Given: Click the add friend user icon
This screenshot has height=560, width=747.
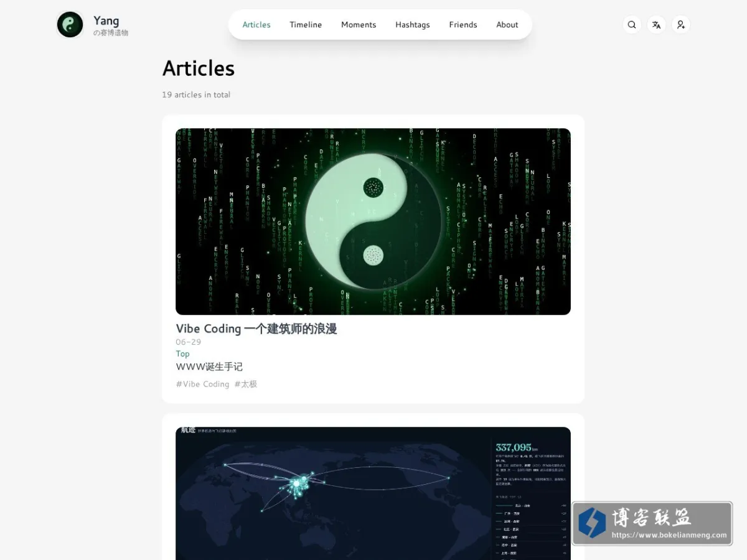Looking at the screenshot, I should [681, 25].
